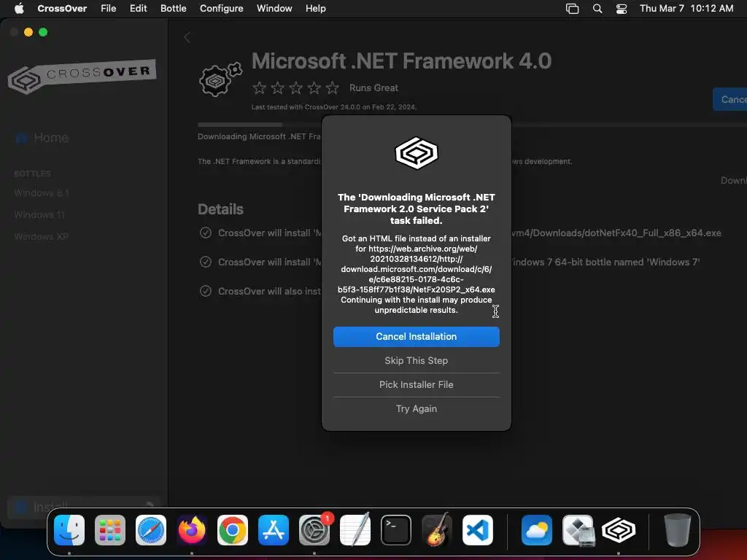Click the date and time in menu bar
Image resolution: width=747 pixels, height=560 pixels.
click(686, 8)
